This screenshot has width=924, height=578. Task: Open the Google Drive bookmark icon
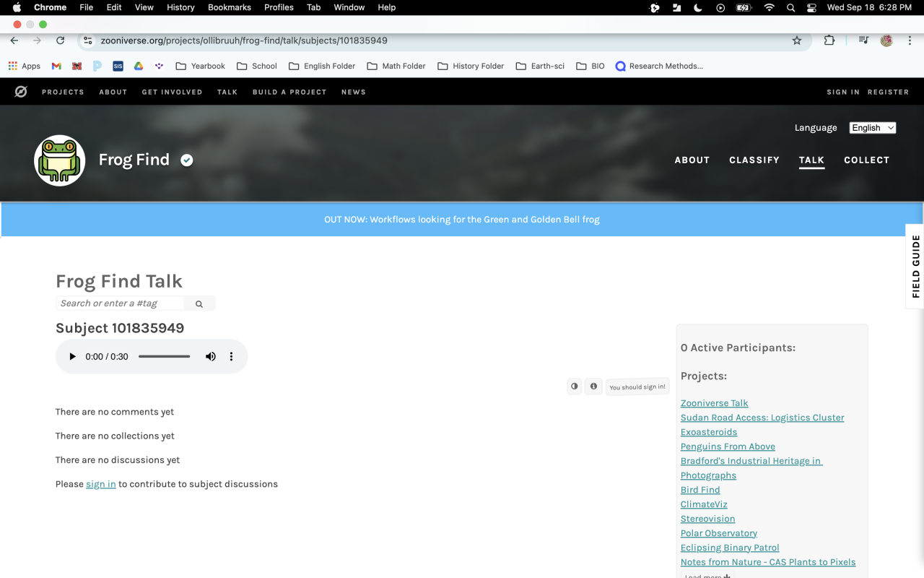coord(139,66)
